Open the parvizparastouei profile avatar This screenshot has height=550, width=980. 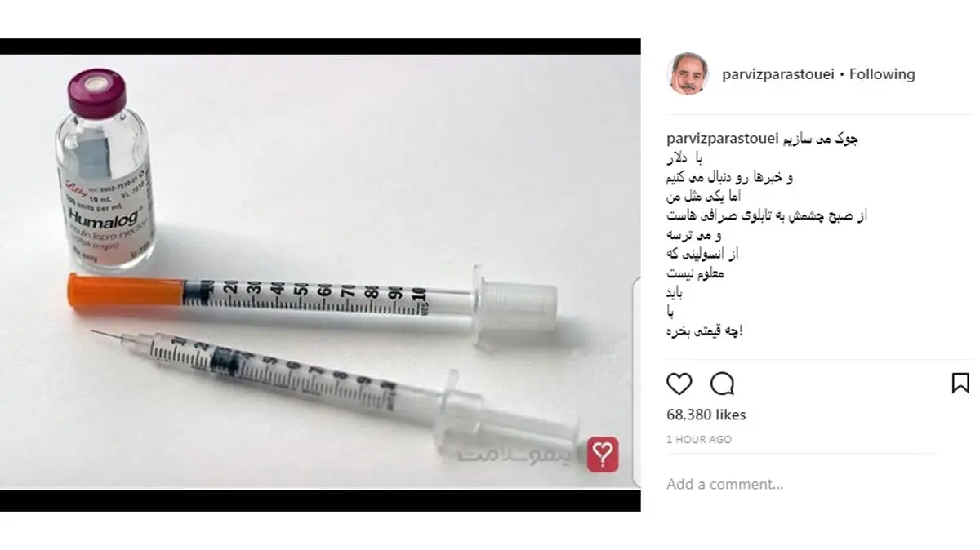click(687, 74)
